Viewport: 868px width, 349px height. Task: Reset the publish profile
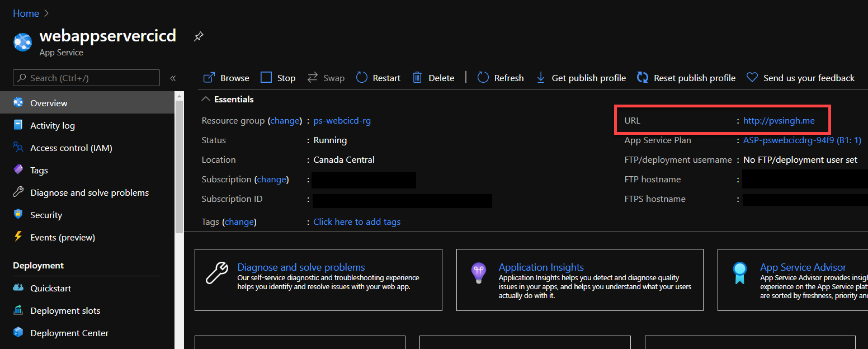686,78
